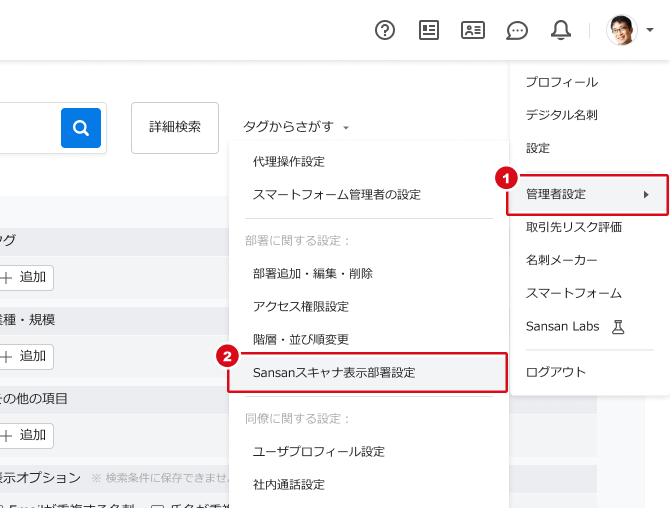Click ログアウト in the account menu

point(556,372)
